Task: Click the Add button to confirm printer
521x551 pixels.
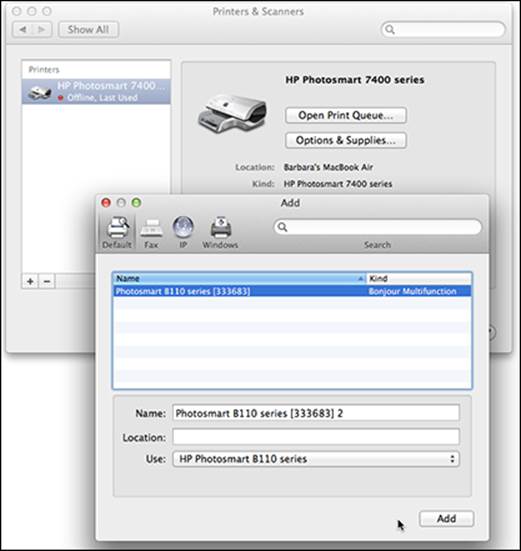Action: (x=446, y=519)
